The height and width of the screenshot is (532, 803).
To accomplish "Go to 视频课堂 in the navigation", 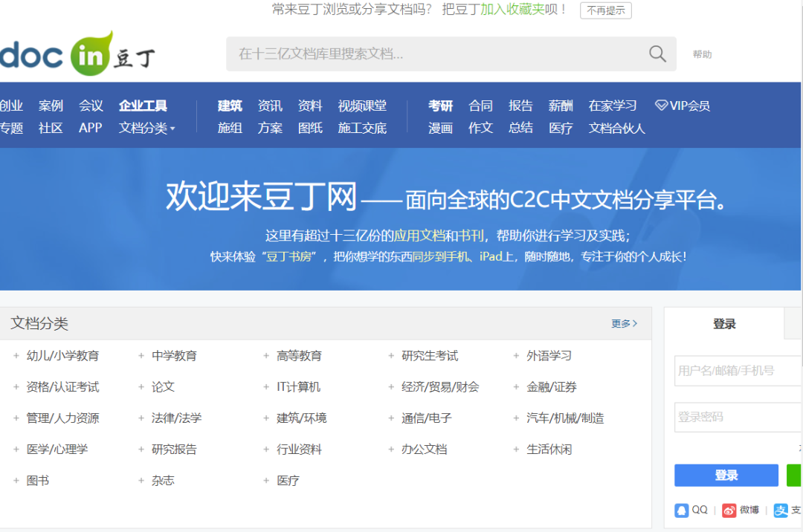I will point(362,106).
